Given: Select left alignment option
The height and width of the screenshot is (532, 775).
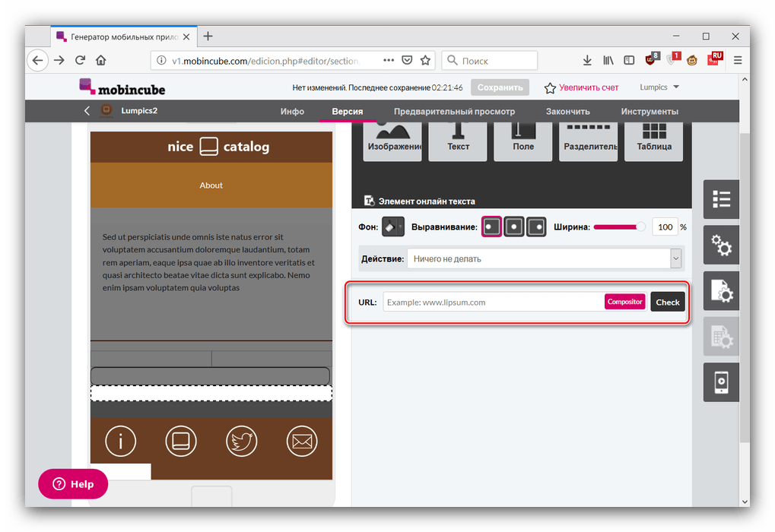Looking at the screenshot, I should (492, 226).
